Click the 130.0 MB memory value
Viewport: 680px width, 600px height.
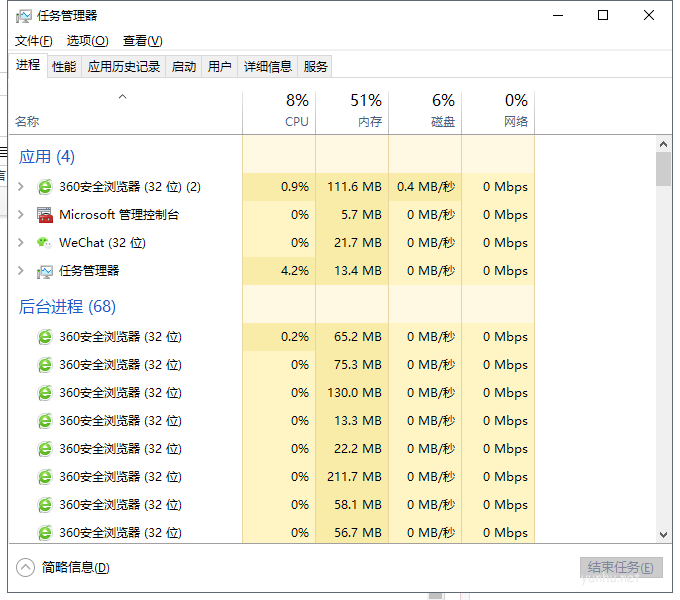tap(354, 393)
